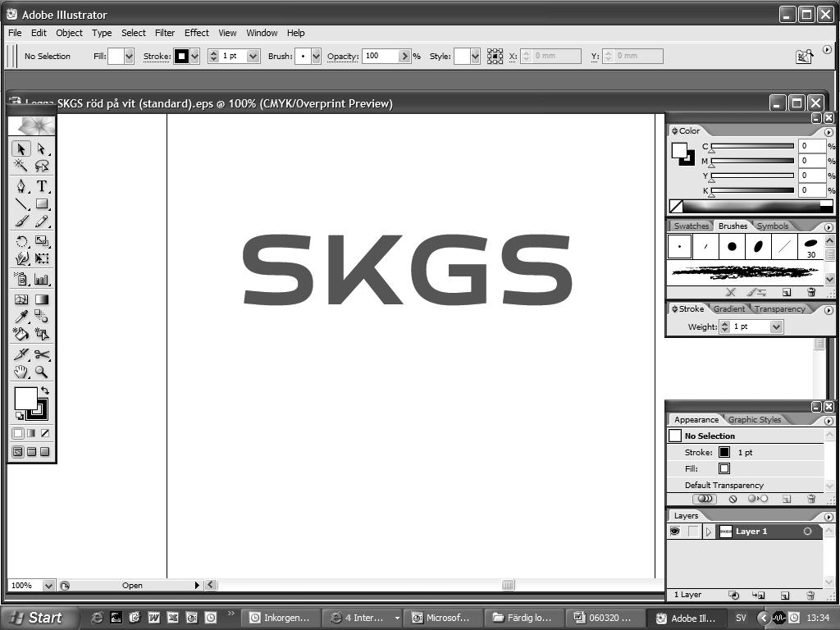Select the Type tool

tap(41, 186)
